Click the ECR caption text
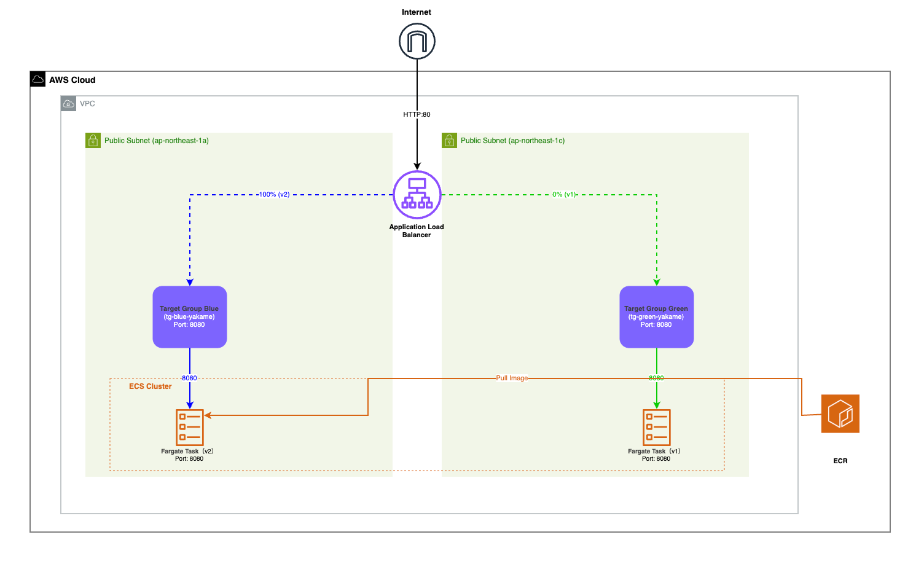This screenshot has width=924, height=564. tap(840, 461)
